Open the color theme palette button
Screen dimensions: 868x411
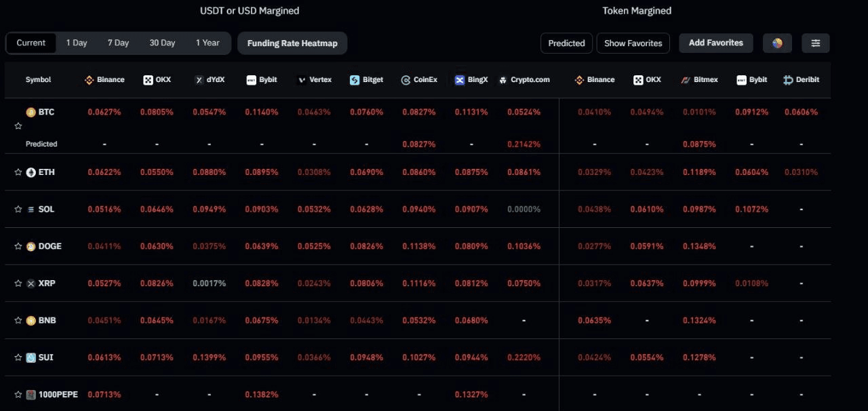coord(777,43)
